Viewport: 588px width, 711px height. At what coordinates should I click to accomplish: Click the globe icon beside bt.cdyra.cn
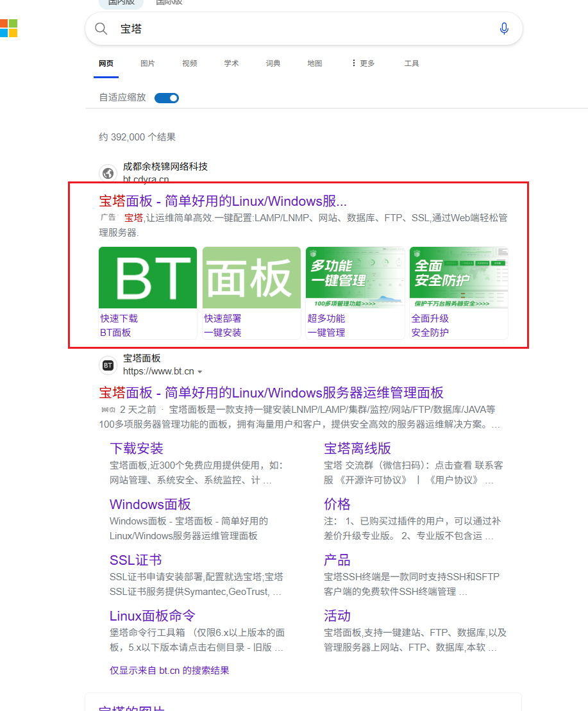[x=108, y=173]
